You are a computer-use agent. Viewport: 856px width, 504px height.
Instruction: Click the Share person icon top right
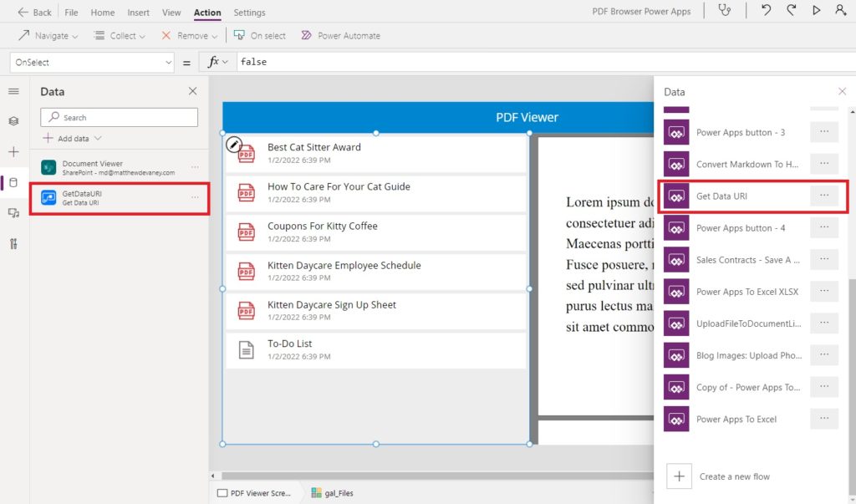(x=841, y=11)
